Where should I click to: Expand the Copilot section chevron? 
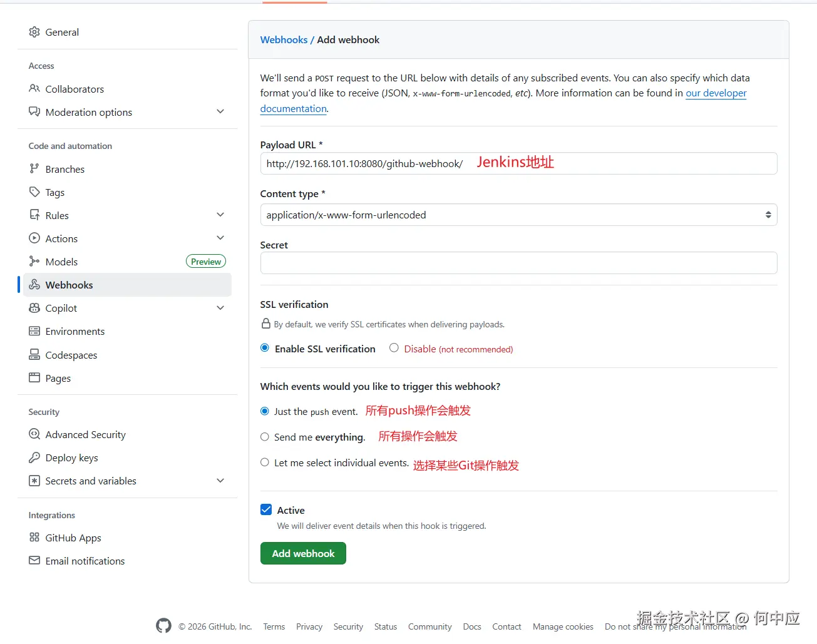(220, 308)
